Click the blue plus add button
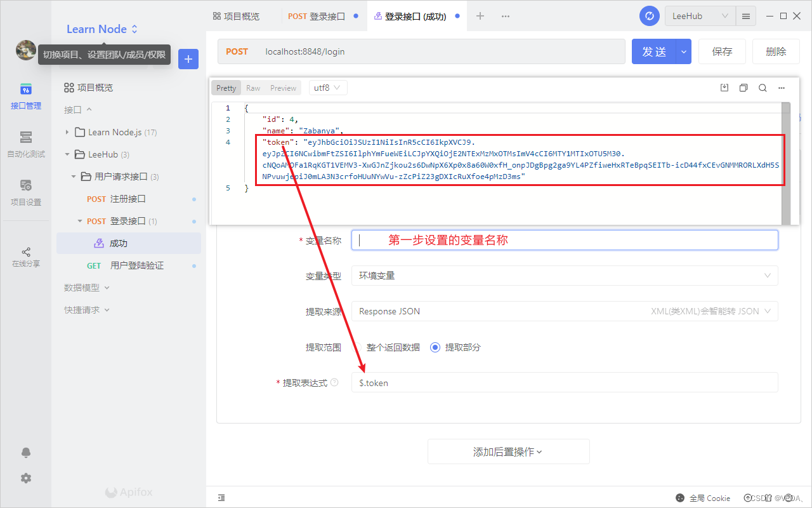This screenshot has height=508, width=812. (x=188, y=59)
